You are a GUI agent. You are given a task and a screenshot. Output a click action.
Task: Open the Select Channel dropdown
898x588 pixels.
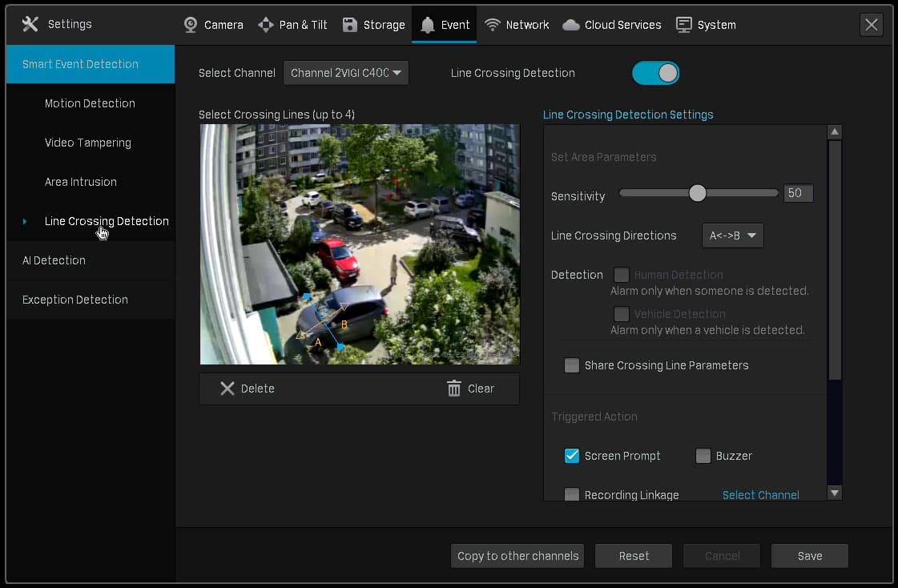click(x=346, y=73)
